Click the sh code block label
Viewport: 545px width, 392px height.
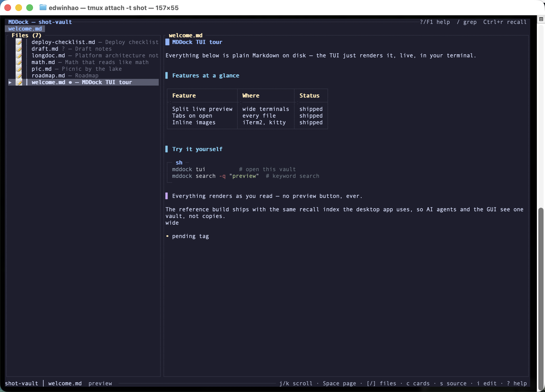[x=179, y=163]
